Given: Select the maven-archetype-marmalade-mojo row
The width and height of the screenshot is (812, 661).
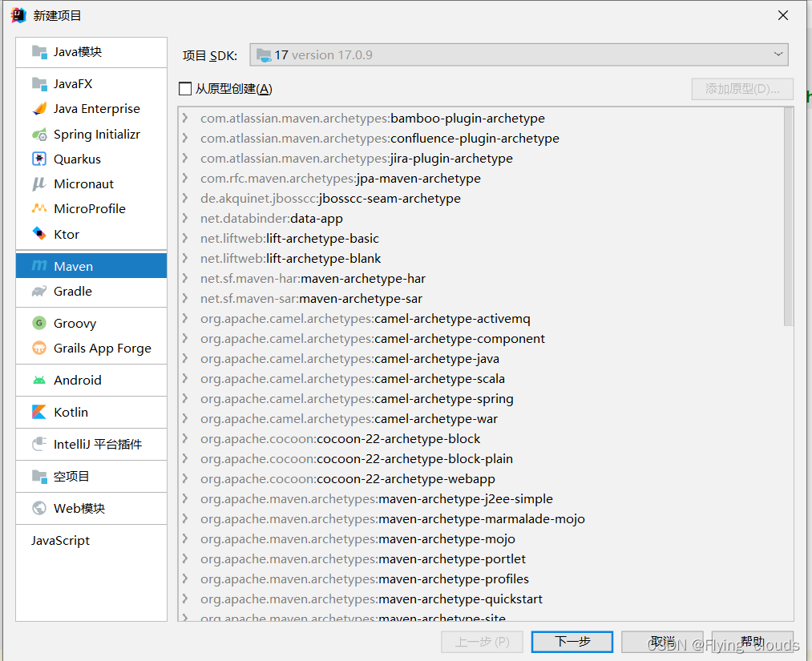Looking at the screenshot, I should [481, 518].
